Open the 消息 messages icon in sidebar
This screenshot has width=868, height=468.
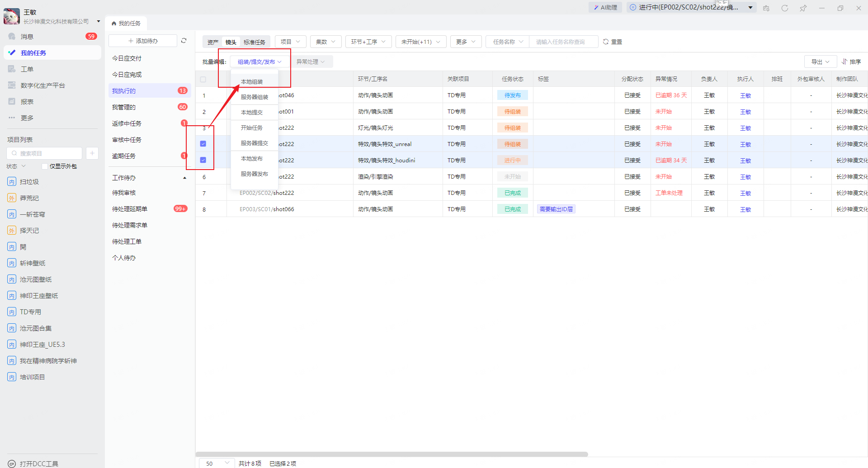coord(12,37)
